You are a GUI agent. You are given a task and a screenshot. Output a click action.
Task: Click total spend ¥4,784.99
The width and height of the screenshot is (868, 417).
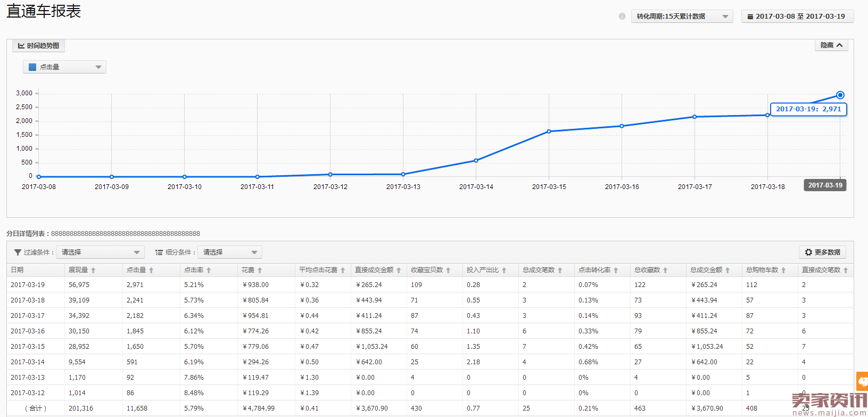coord(259,408)
